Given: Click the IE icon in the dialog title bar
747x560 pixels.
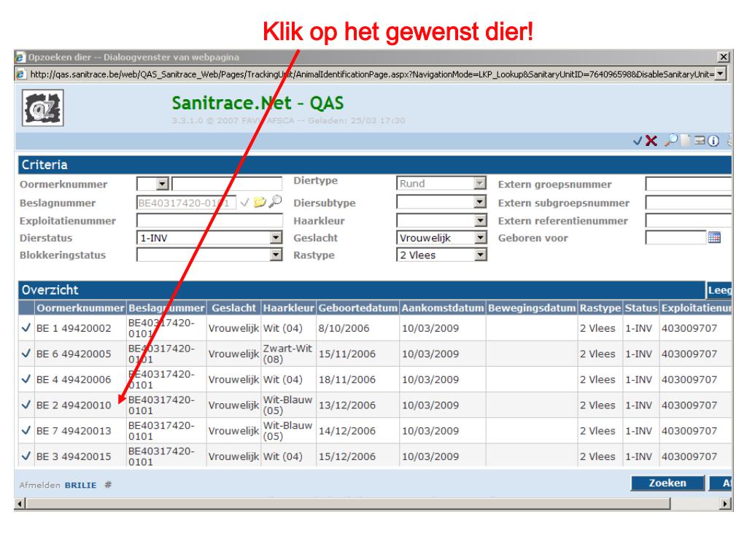Looking at the screenshot, I should [x=20, y=58].
